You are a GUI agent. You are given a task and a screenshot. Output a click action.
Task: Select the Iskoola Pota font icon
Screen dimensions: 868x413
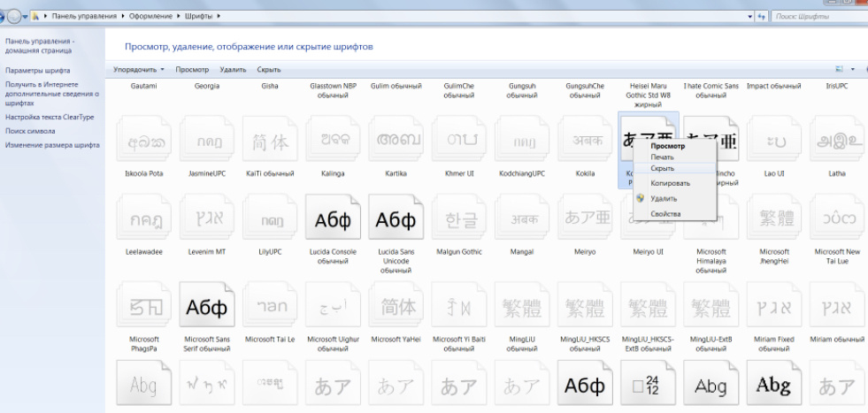click(x=144, y=139)
